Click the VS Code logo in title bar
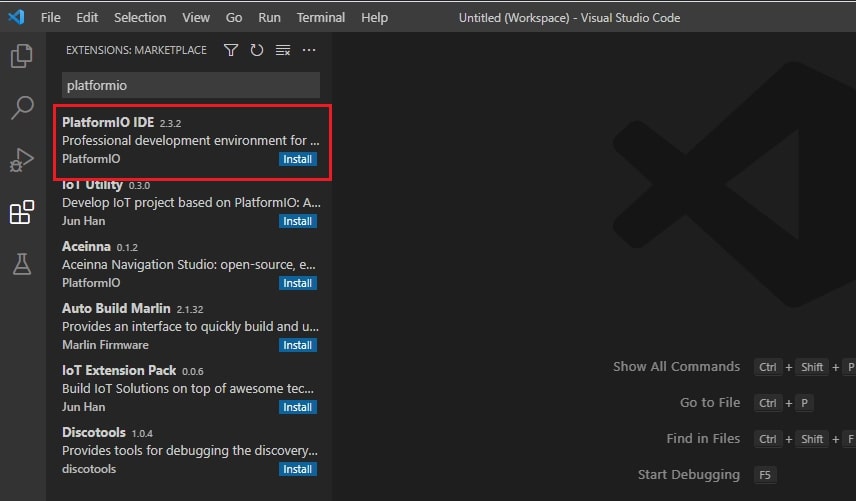The width and height of the screenshot is (856, 501). pos(16,17)
